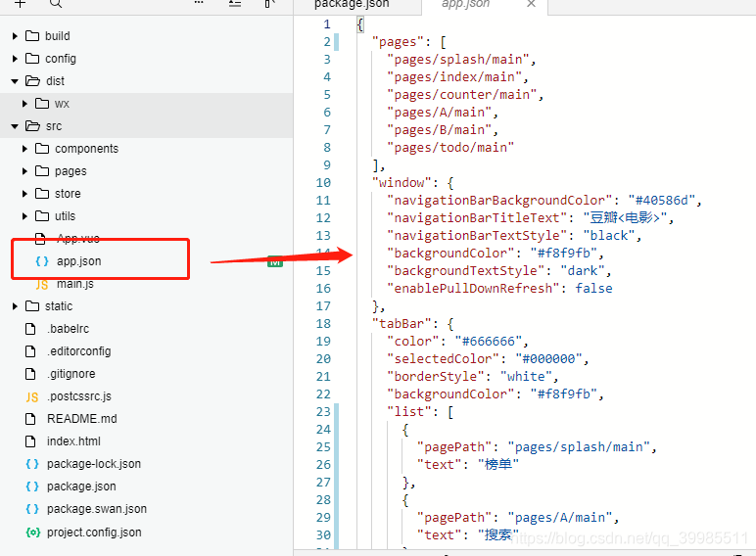Click the wx folder icon
This screenshot has width=756, height=556.
click(x=42, y=103)
